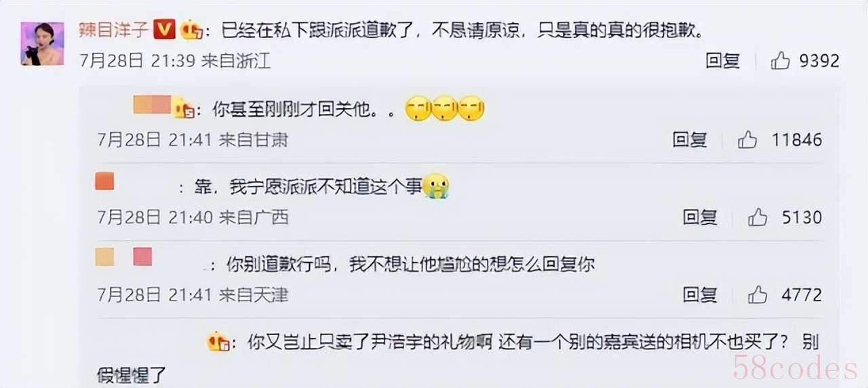Click membership badge next to 辣目洋子

point(191,31)
